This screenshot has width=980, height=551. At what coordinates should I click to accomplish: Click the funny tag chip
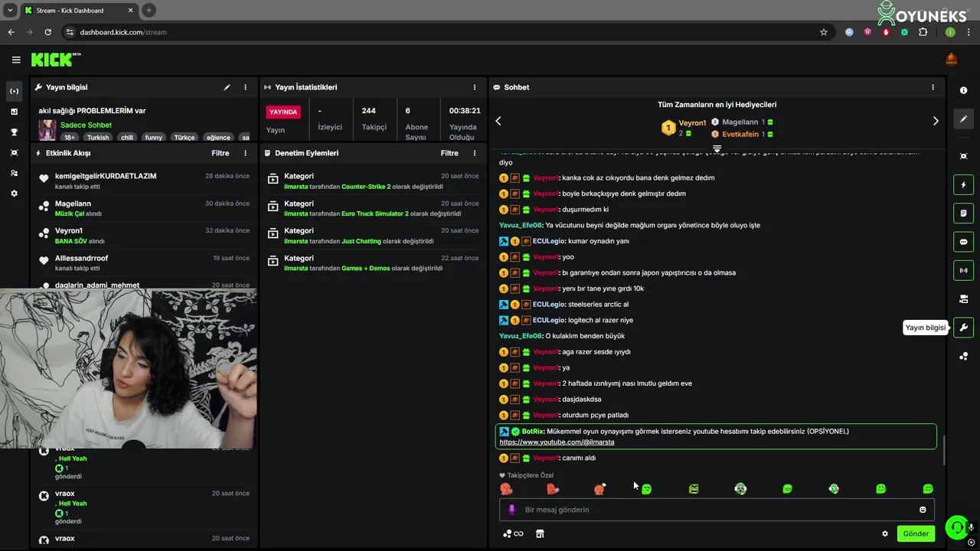(x=154, y=138)
